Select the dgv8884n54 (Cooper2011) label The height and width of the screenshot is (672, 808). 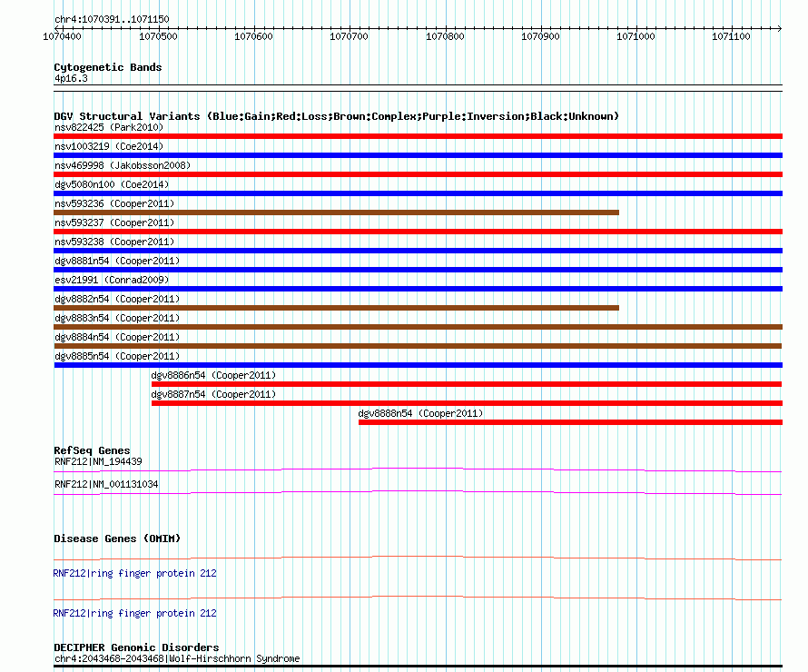pyautogui.click(x=117, y=337)
